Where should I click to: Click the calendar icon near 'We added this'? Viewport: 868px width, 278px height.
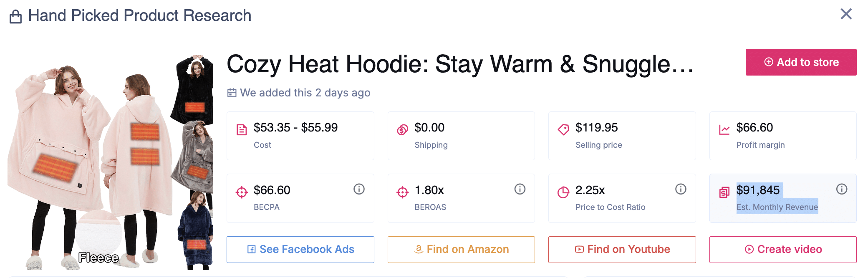click(232, 93)
